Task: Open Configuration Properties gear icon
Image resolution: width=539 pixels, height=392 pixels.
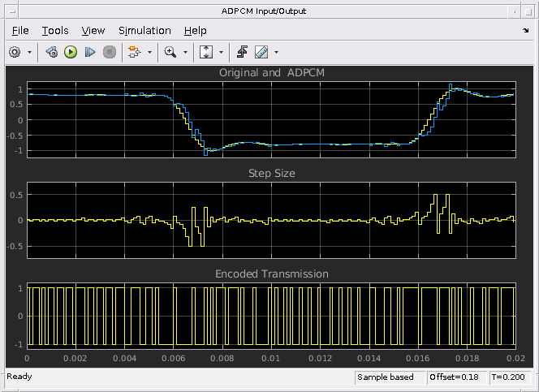Action: tap(15, 52)
